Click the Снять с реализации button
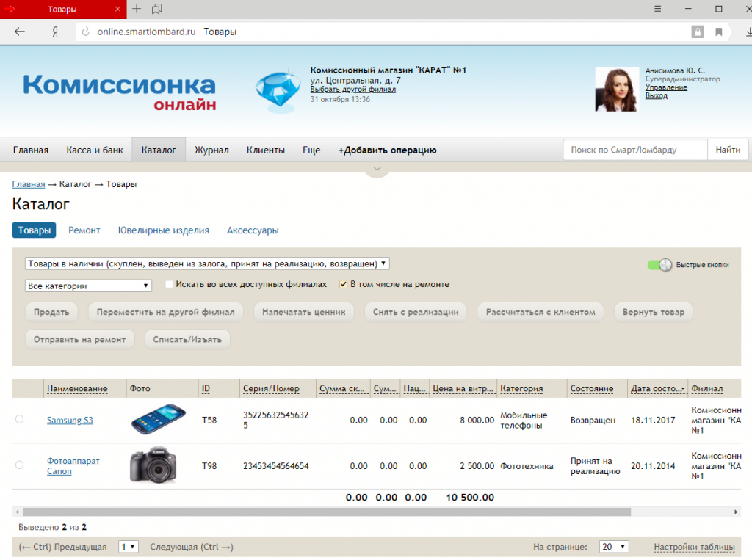This screenshot has height=560, width=752. point(416,312)
